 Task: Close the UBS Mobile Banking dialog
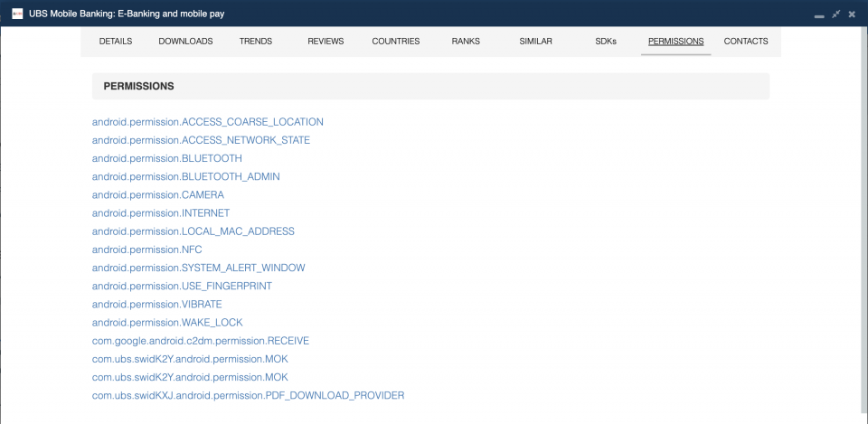(852, 14)
